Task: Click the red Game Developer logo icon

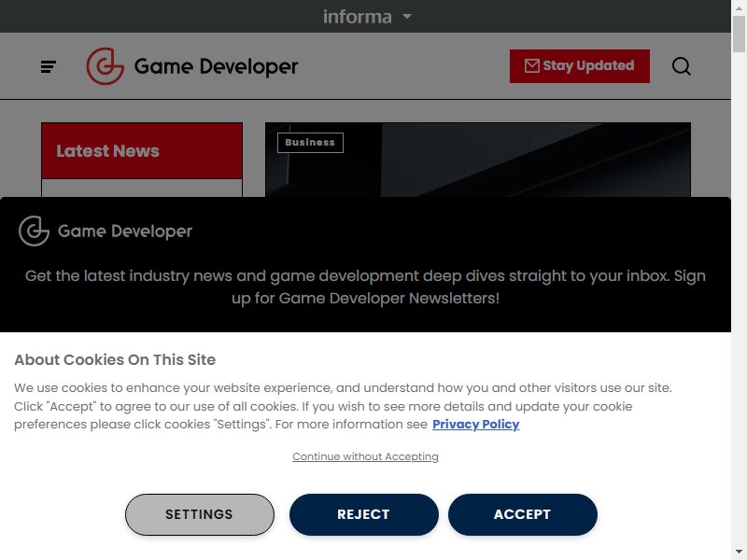Action: (106, 66)
